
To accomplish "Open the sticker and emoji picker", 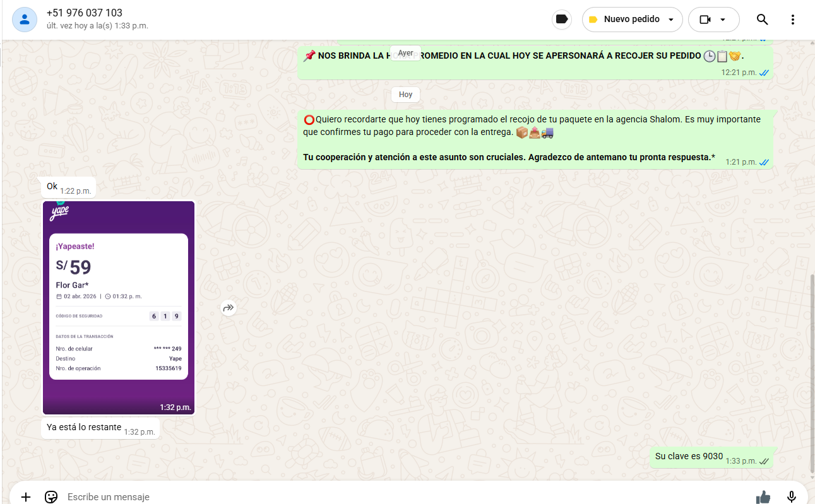I will tap(51, 496).
